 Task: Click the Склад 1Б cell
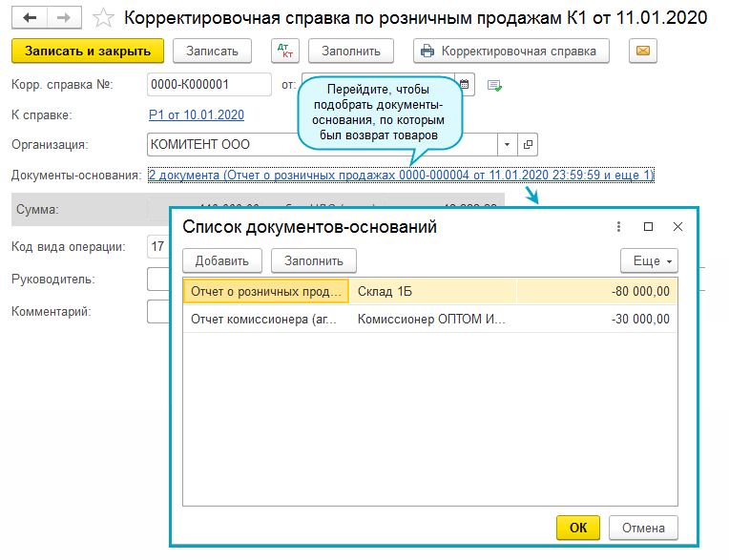pos(432,291)
